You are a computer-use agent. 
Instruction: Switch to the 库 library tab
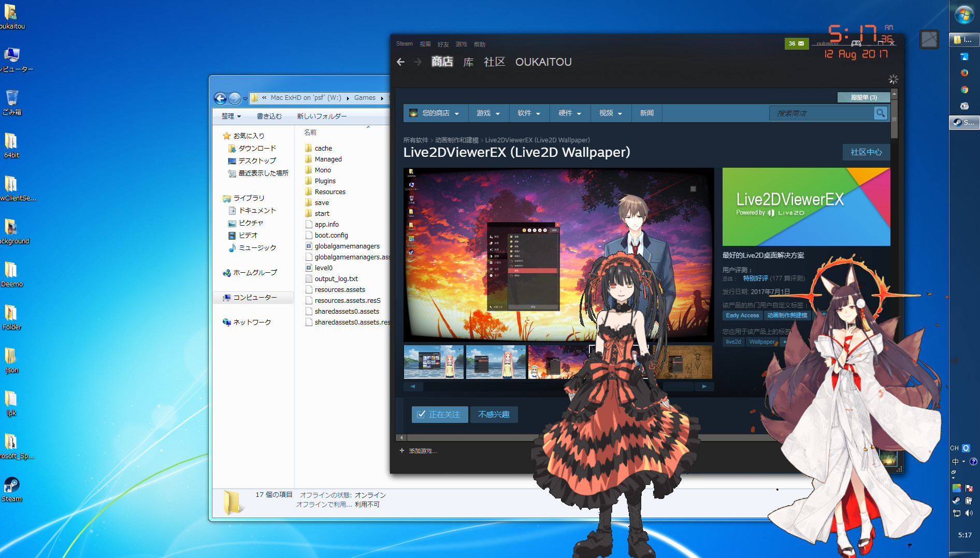(468, 62)
